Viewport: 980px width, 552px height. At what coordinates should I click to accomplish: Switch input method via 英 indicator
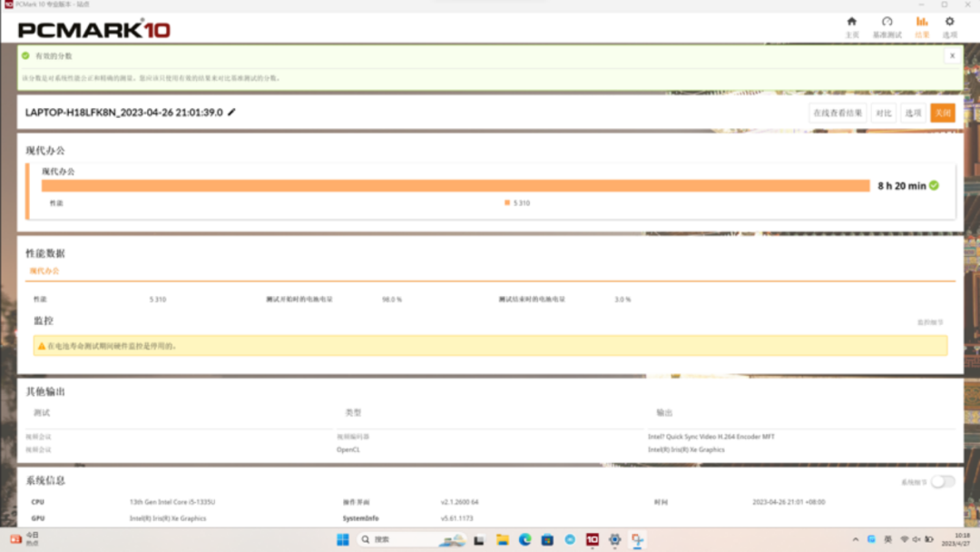887,539
